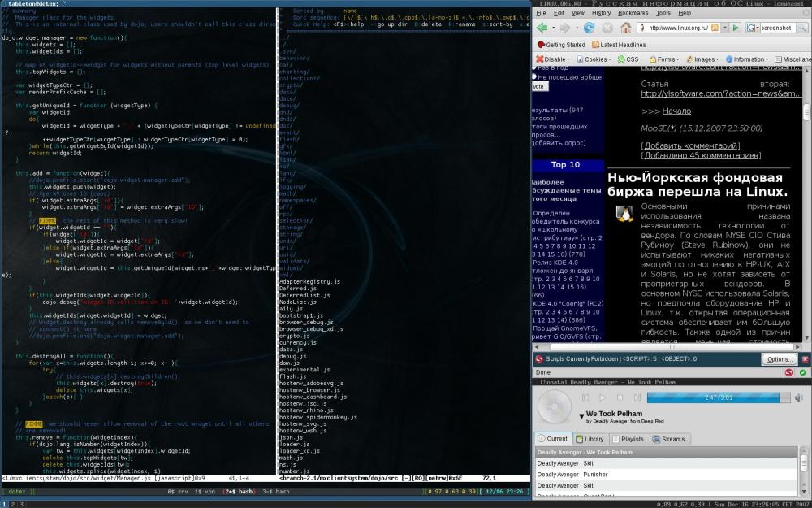Click the green check icon in the status bar
This screenshot has width=812, height=508.
[803, 372]
